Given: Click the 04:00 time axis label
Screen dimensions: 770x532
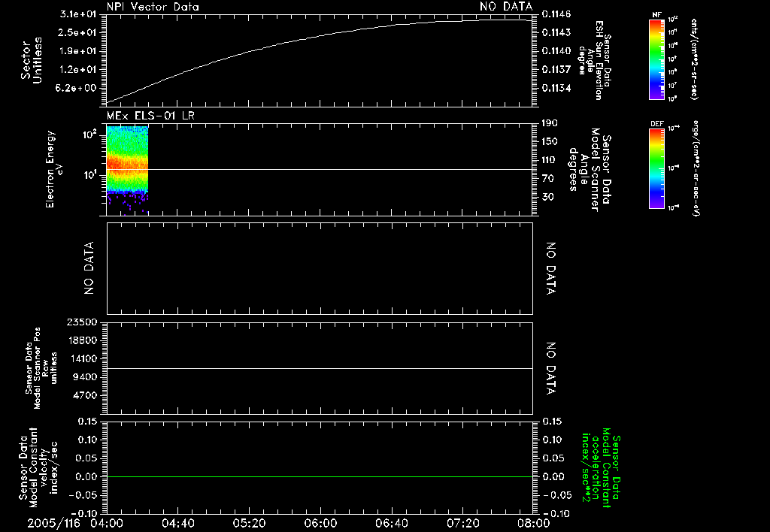Looking at the screenshot, I should 107,523.
